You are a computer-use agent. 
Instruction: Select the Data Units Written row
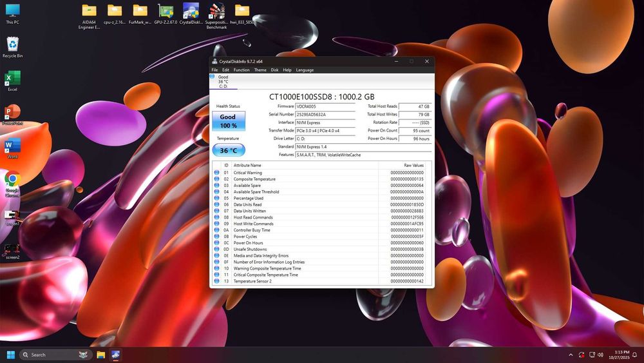click(319, 211)
